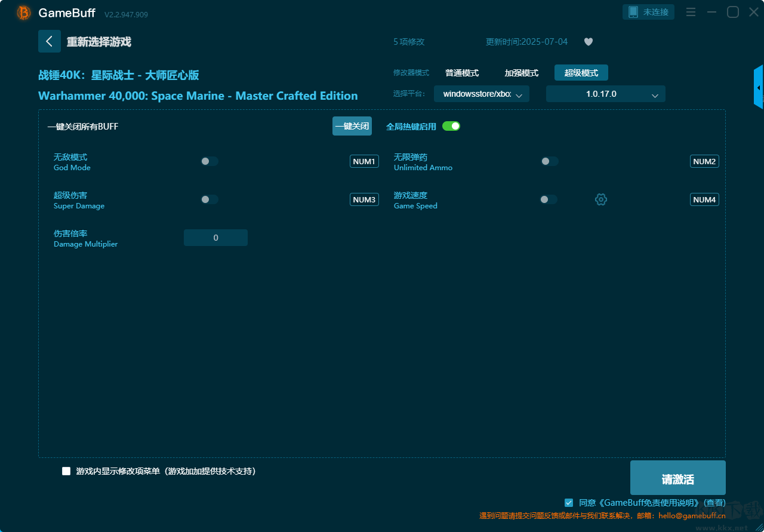Image resolution: width=764 pixels, height=532 pixels.
Task: Open Game Speed gear settings
Action: tap(601, 199)
